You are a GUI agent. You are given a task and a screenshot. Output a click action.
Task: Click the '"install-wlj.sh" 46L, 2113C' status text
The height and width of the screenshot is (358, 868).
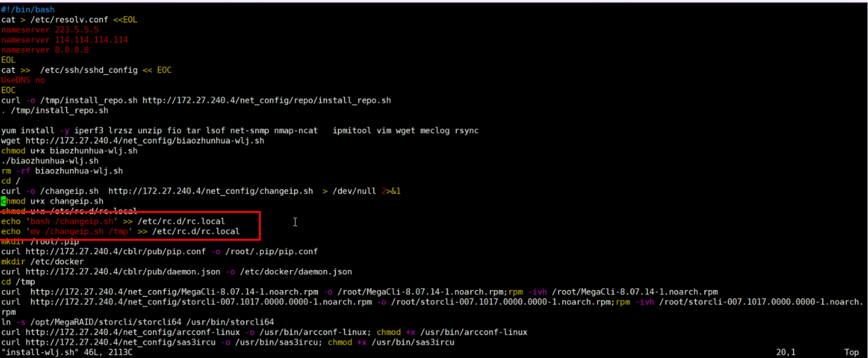point(67,352)
